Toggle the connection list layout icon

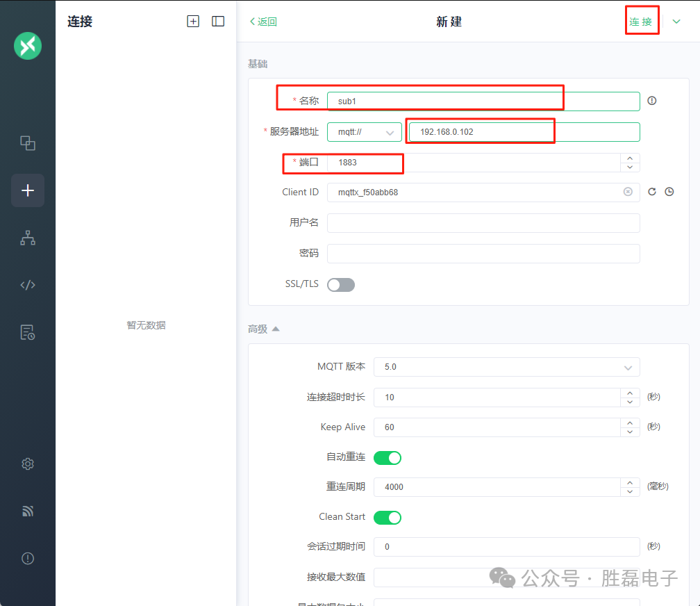click(218, 21)
